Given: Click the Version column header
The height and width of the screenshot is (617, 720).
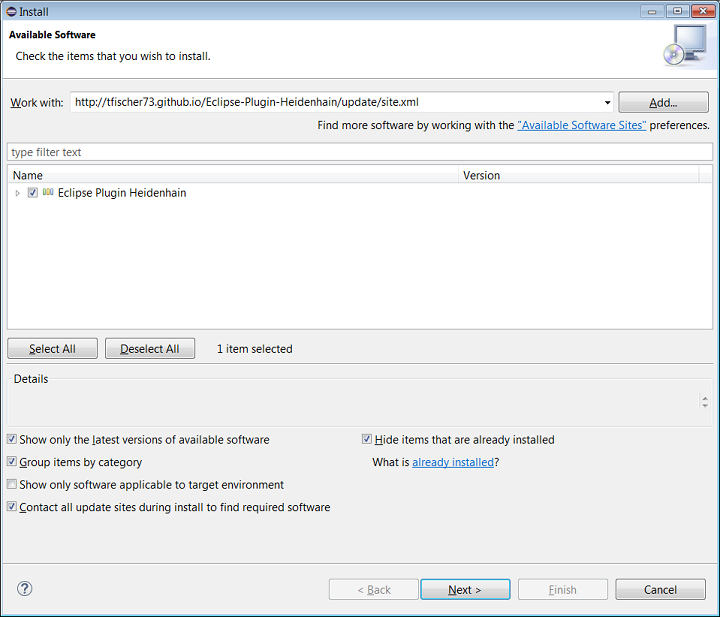Looking at the screenshot, I should point(579,175).
